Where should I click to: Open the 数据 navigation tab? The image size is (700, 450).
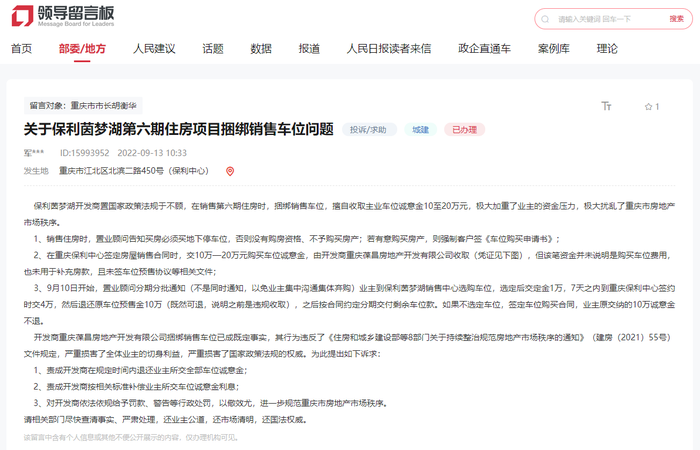(x=261, y=48)
